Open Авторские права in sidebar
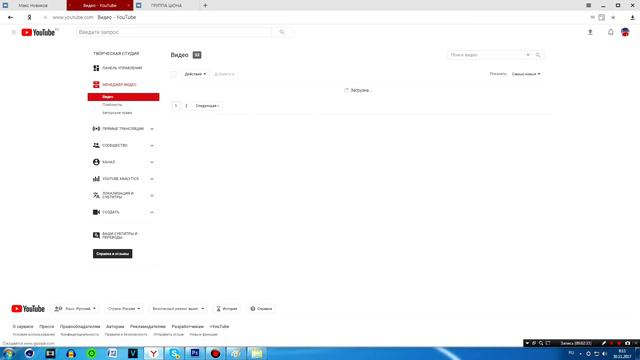The height and width of the screenshot is (360, 640). point(117,113)
